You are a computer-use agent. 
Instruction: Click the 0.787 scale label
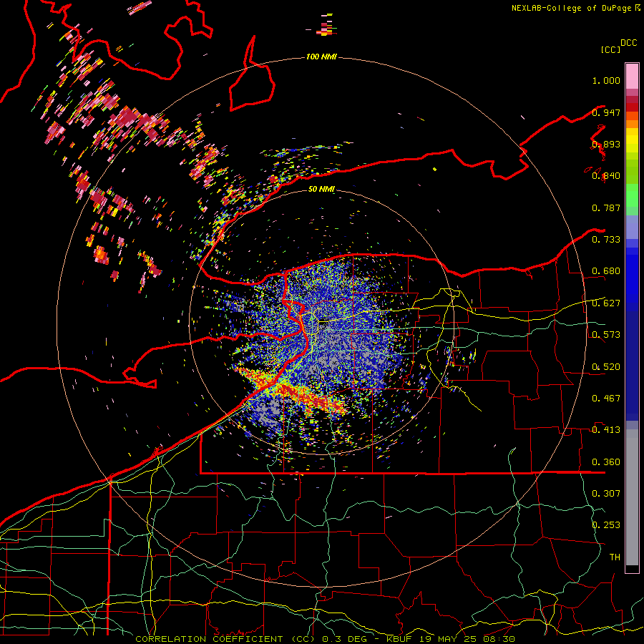606,208
